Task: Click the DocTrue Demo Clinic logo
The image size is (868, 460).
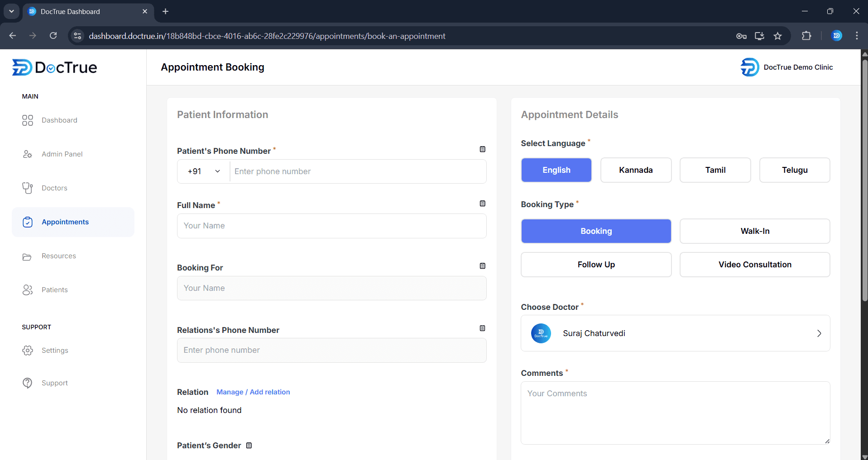Action: coord(750,67)
